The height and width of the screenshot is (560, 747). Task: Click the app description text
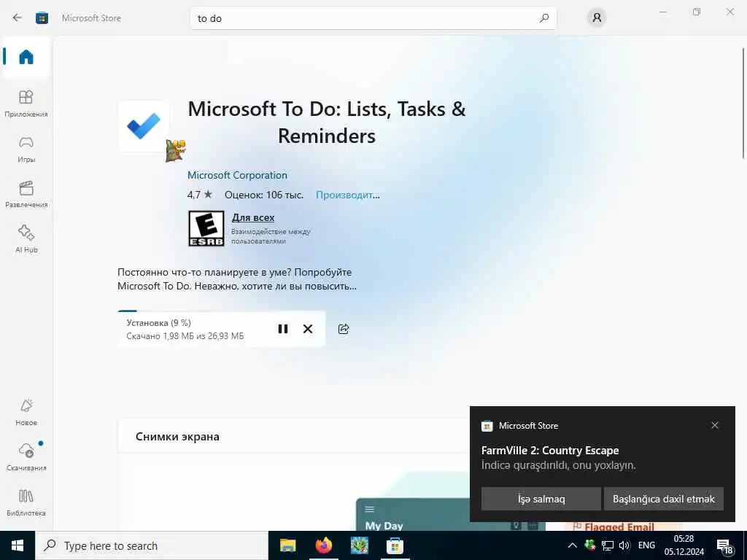(237, 279)
